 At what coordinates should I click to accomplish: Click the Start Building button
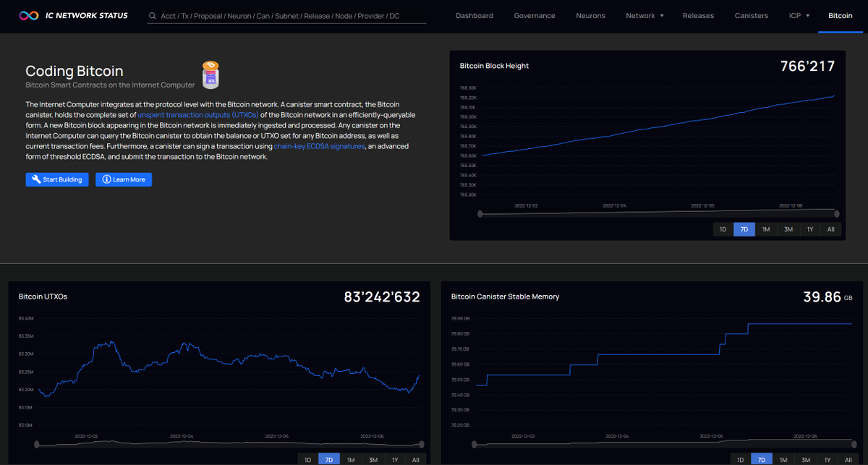(x=57, y=179)
